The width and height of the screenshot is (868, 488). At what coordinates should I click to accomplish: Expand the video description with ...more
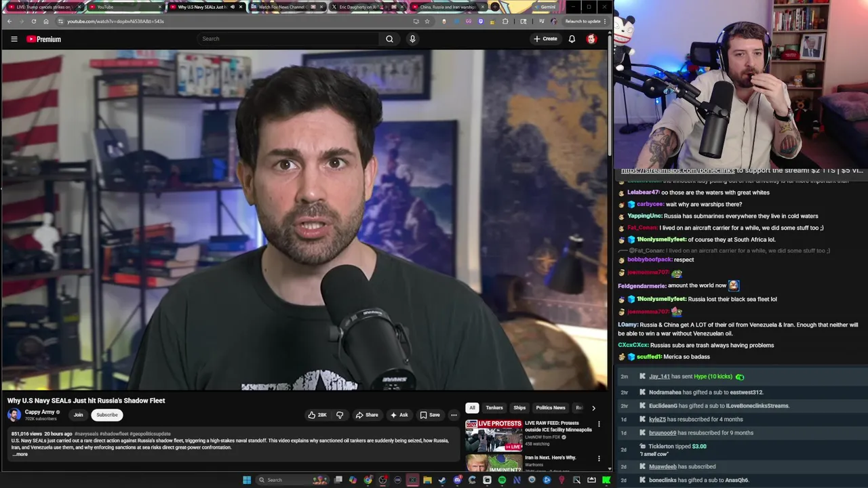click(x=20, y=454)
